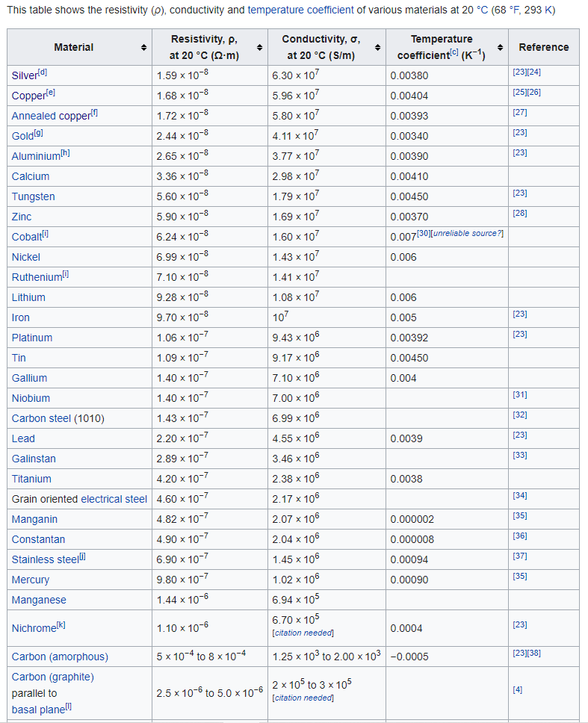Click the Constantan material link
This screenshot has width=588, height=723.
(38, 539)
